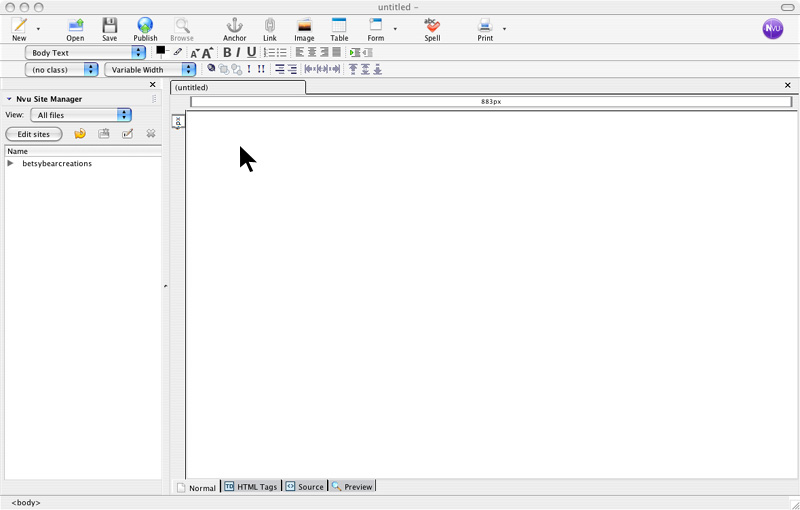Click the double exclamation strong emphasis icon
The width and height of the screenshot is (800, 510).
click(x=261, y=69)
